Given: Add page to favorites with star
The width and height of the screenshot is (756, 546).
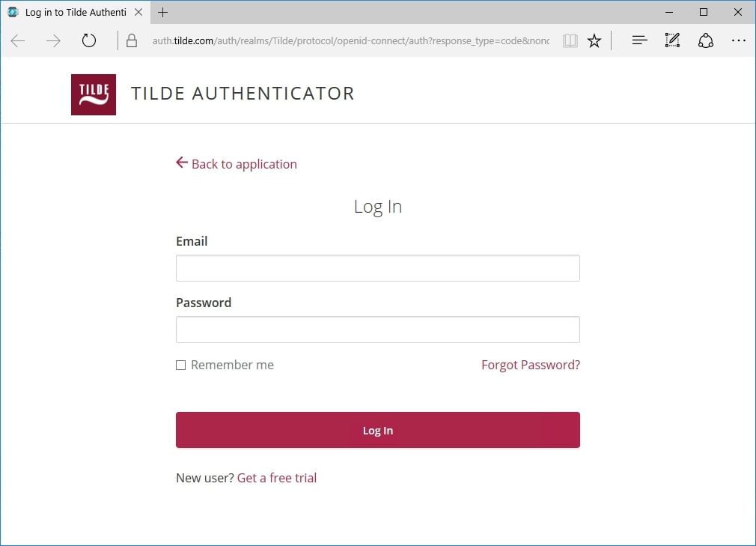Looking at the screenshot, I should (x=594, y=41).
